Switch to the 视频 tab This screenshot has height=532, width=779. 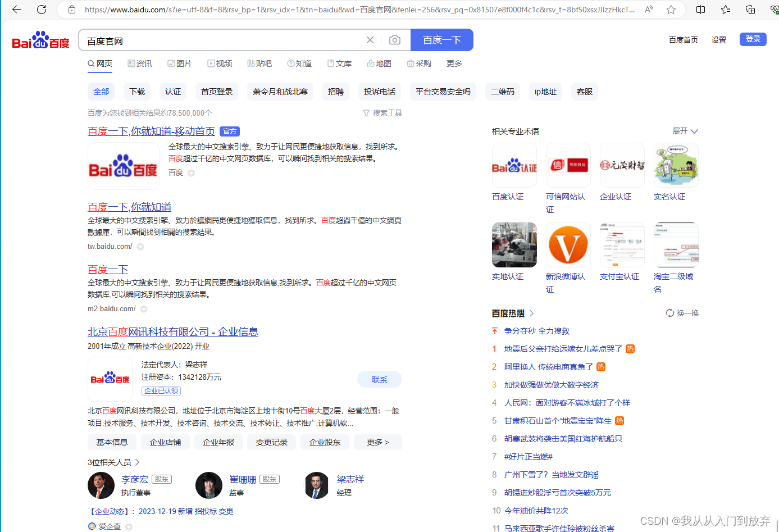coord(220,63)
